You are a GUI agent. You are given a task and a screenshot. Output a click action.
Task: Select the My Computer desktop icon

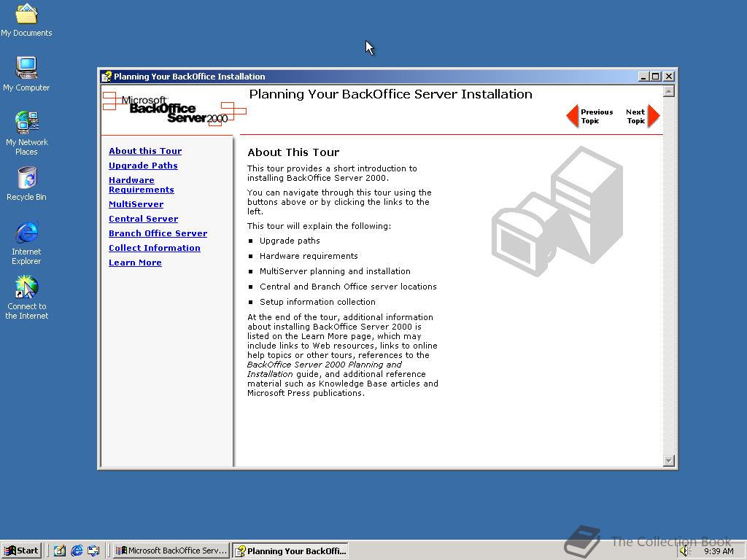click(26, 74)
